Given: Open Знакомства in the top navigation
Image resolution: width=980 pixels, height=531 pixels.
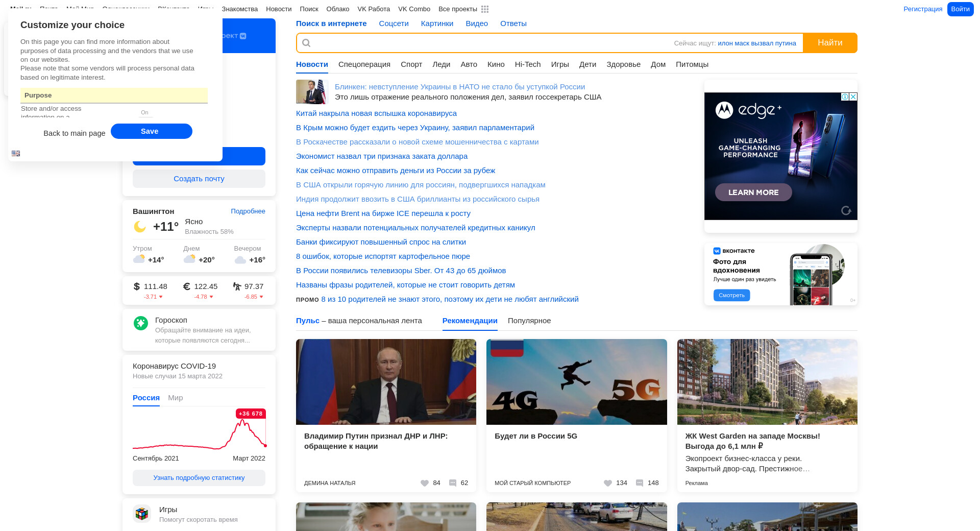Looking at the screenshot, I should [240, 9].
